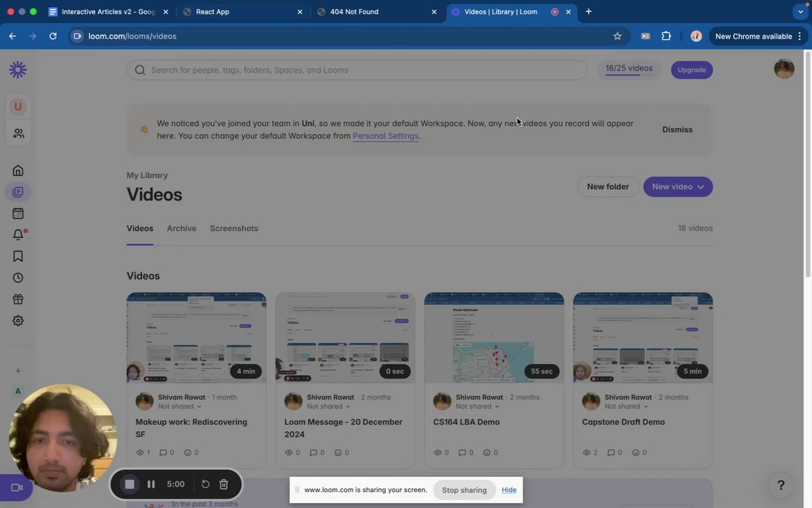Viewport: 812px width, 508px height.
Task: Open the gift rewards icon
Action: [x=18, y=299]
